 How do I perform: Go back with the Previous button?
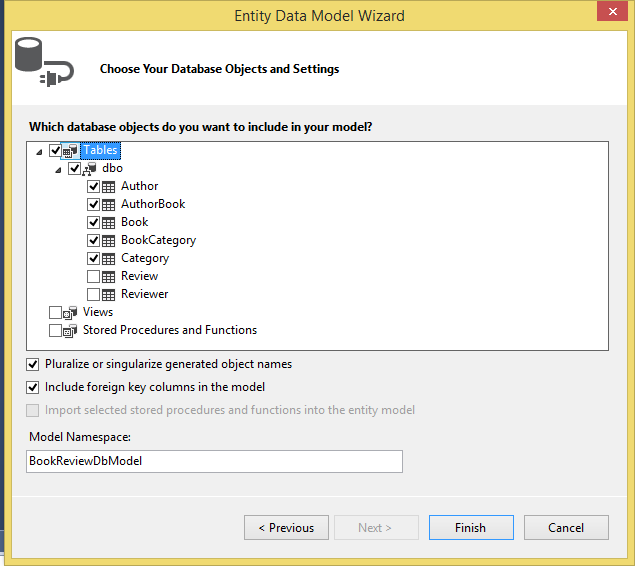coord(286,528)
